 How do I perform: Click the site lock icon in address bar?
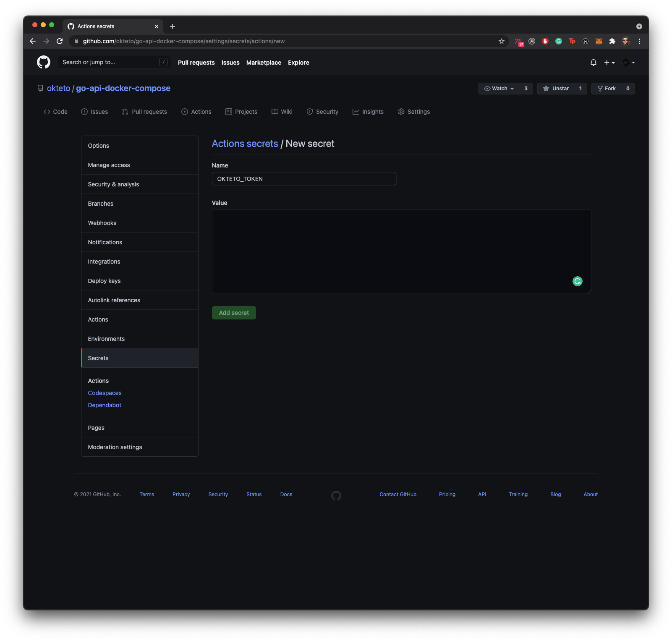pyautogui.click(x=76, y=41)
